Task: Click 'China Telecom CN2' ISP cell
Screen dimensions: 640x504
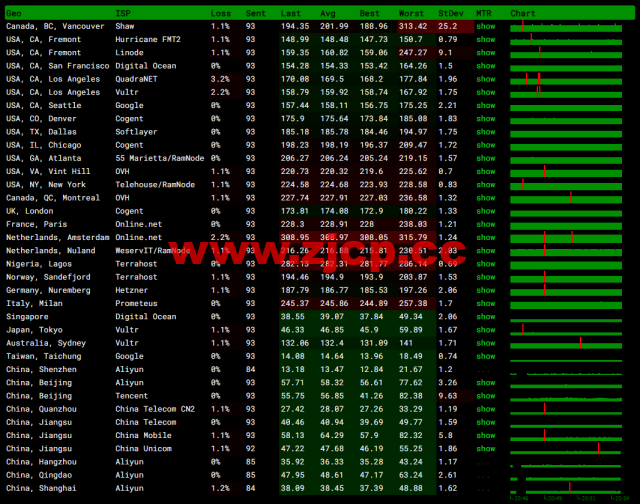Action: [x=155, y=409]
